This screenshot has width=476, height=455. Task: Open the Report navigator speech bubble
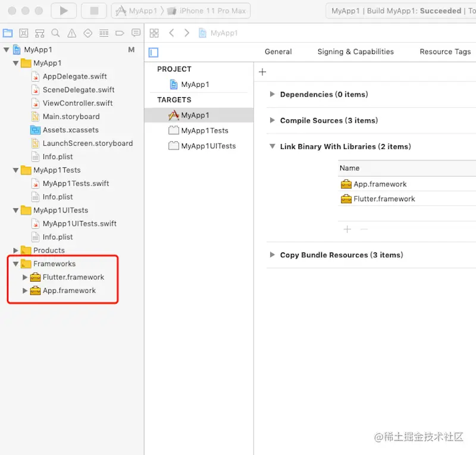point(136,33)
